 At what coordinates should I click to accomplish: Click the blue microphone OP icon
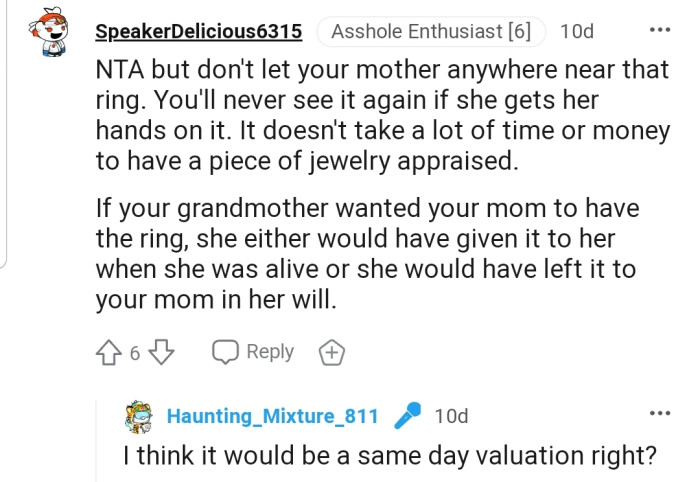point(408,415)
